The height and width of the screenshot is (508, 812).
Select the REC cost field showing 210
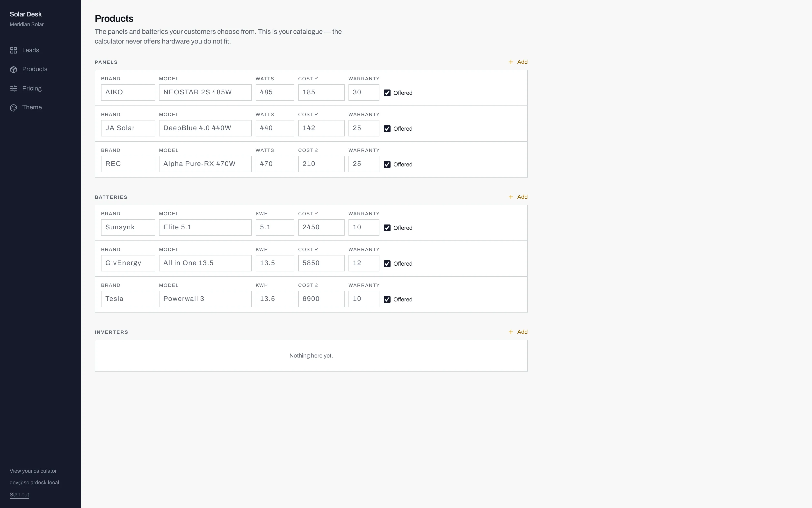[x=321, y=164]
